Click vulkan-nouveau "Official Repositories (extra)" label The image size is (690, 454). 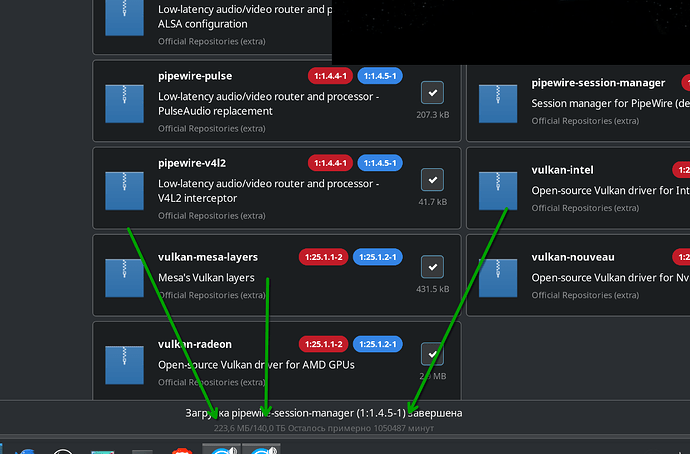coord(585,295)
